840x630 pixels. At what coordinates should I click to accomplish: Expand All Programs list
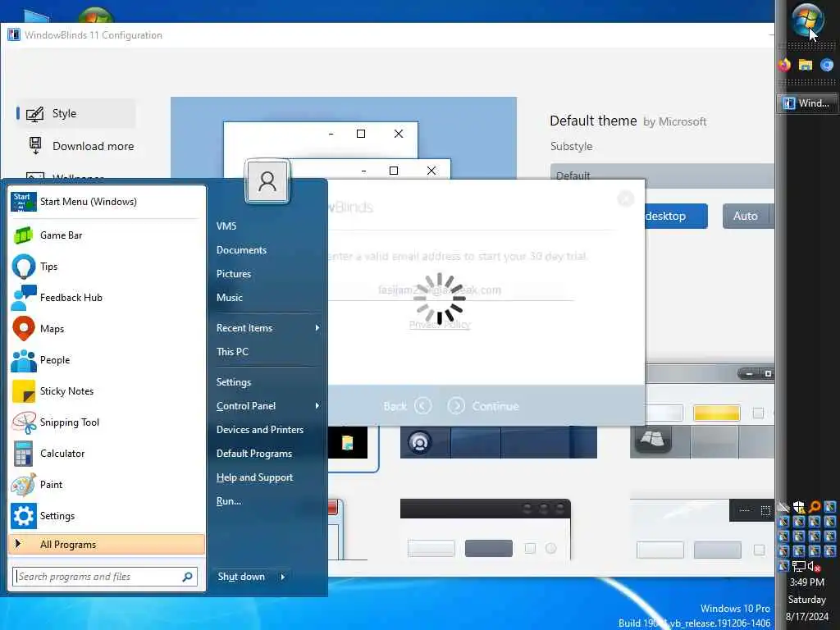pyautogui.click(x=107, y=545)
